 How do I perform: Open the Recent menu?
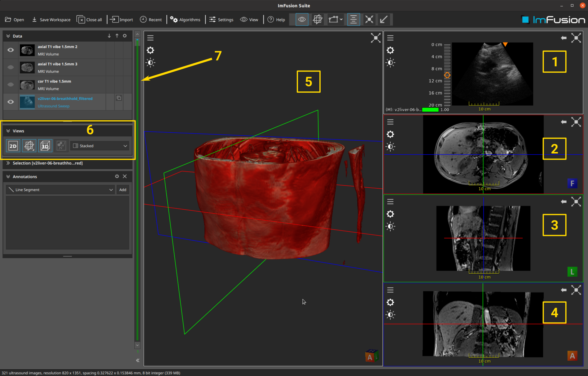click(x=151, y=20)
